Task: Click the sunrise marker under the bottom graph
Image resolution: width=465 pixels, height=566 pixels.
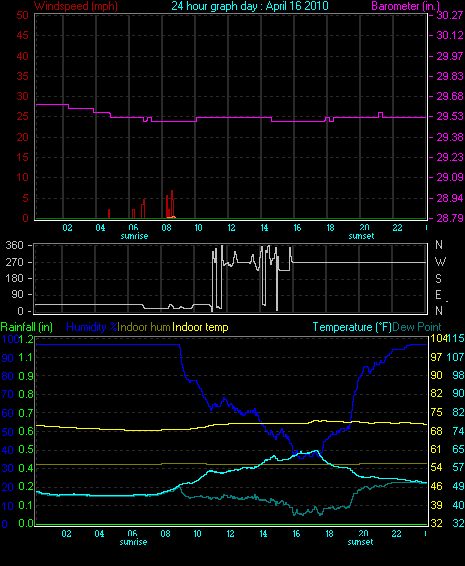Action: (133, 542)
